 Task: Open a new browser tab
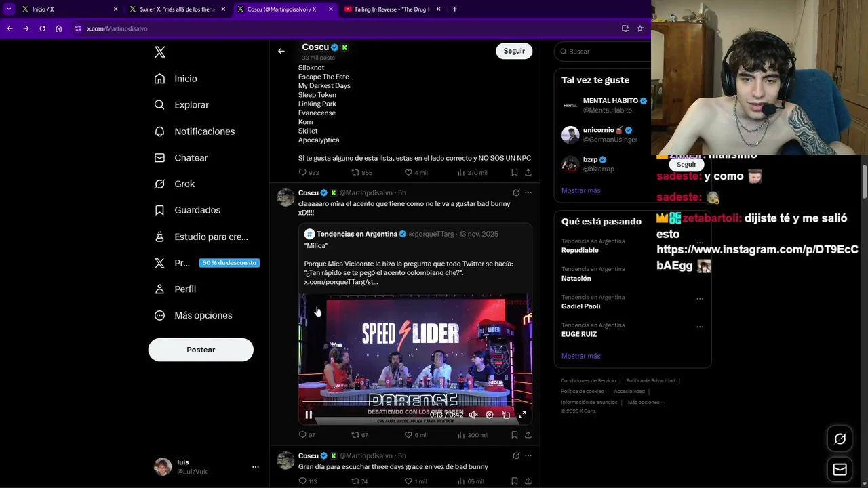coord(454,9)
